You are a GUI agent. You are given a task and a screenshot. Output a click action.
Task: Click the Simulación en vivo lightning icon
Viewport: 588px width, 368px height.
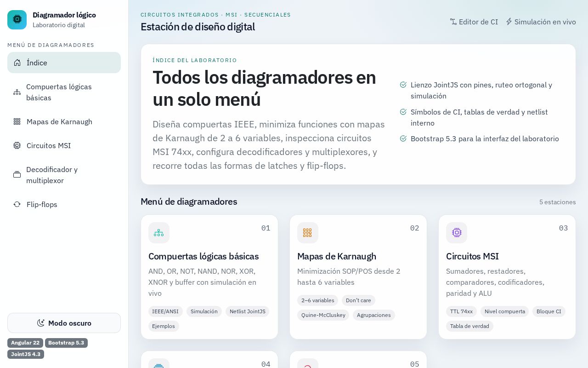509,22
